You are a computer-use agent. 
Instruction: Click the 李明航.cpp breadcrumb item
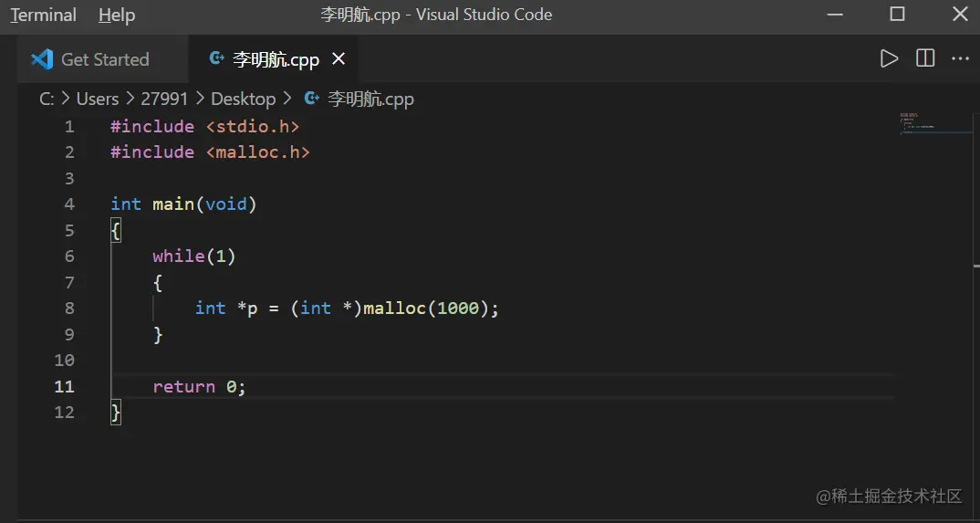(x=370, y=99)
